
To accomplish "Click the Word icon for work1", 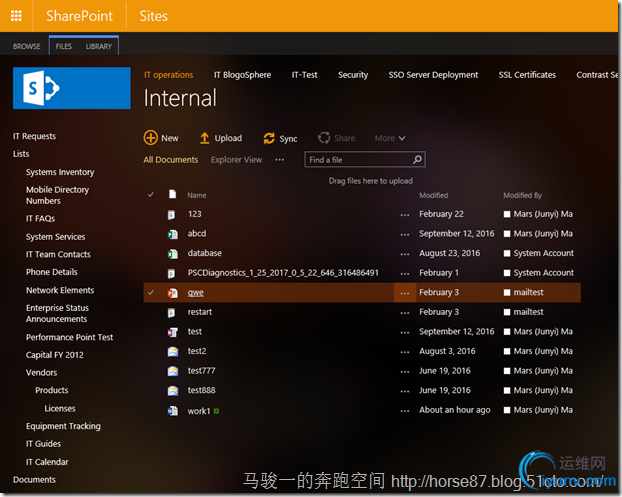I will click(x=173, y=411).
